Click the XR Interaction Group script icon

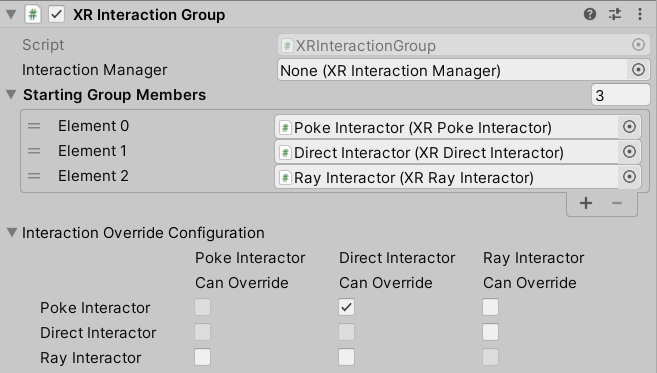pos(33,15)
